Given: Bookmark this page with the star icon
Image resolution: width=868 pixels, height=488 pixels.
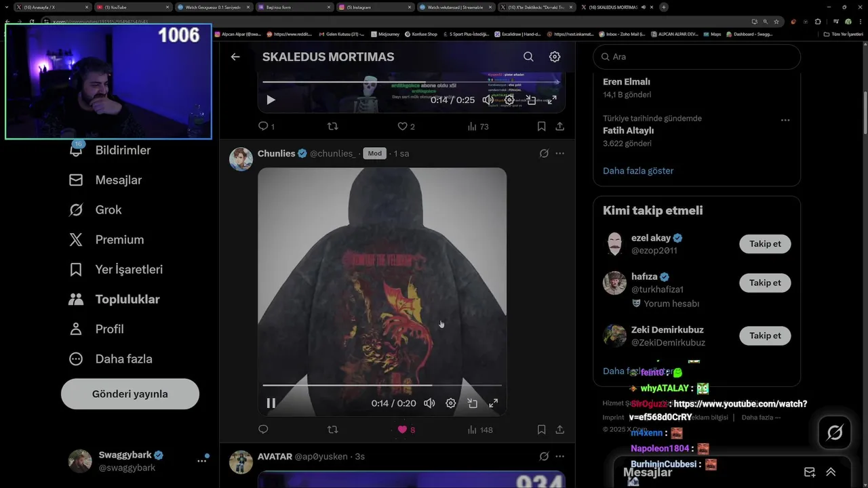Looking at the screenshot, I should 776,22.
